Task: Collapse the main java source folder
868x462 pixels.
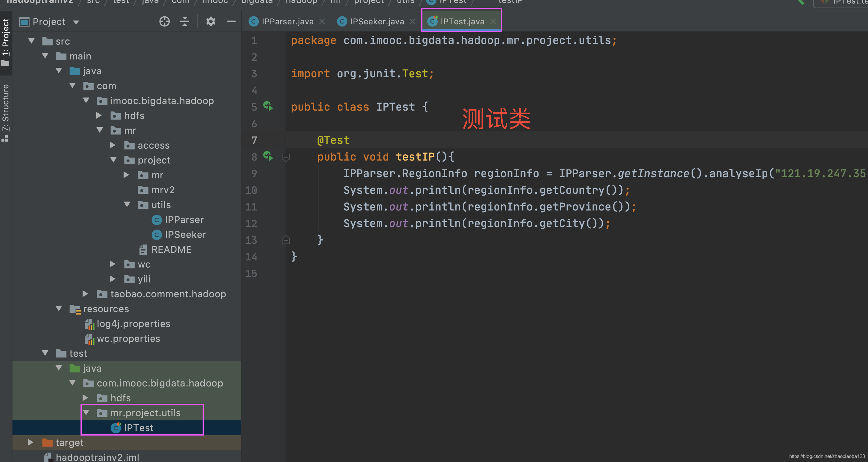Action: pyautogui.click(x=59, y=70)
